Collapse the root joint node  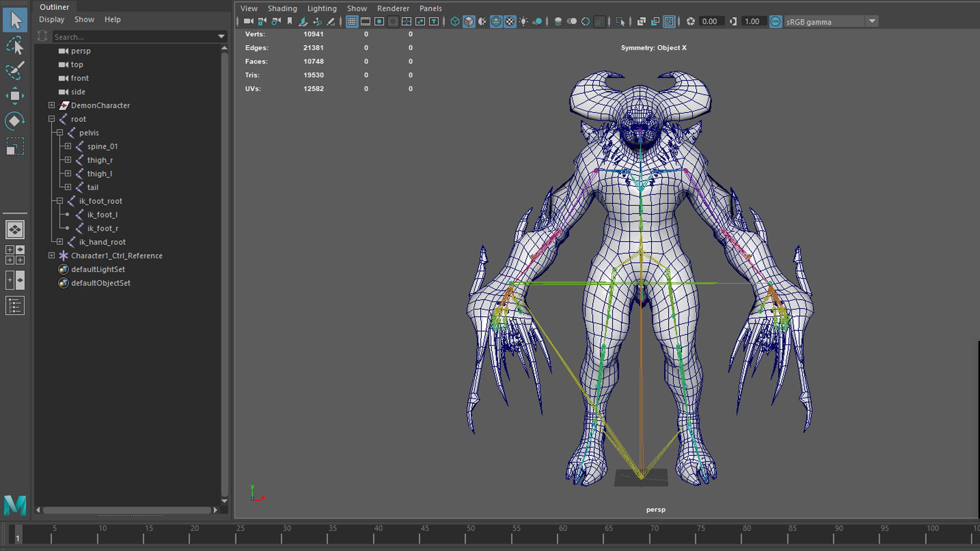[52, 119]
